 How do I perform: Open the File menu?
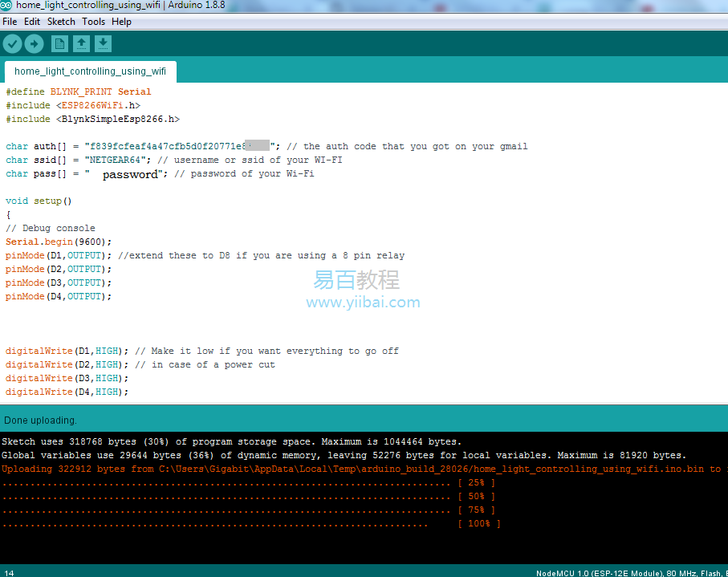10,22
